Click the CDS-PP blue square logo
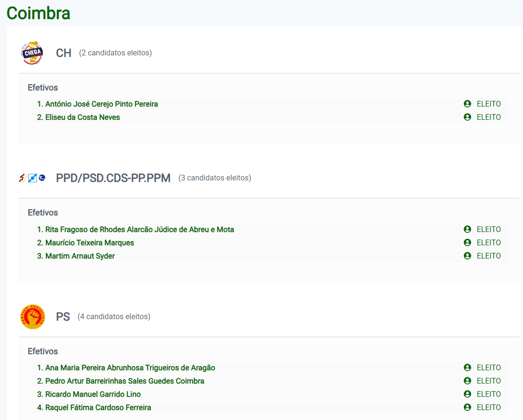The image size is (523, 420). [33, 178]
